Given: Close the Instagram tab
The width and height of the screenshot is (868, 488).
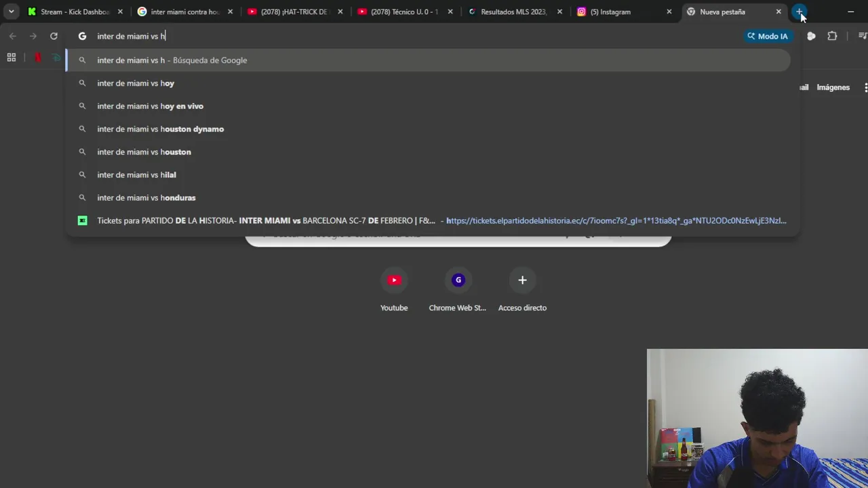Looking at the screenshot, I should [x=669, y=12].
